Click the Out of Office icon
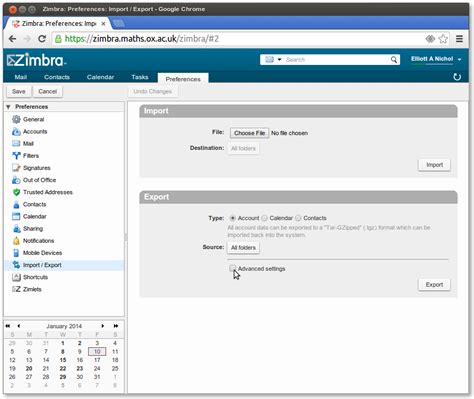Screen dimensions: 474x399 coord(16,180)
